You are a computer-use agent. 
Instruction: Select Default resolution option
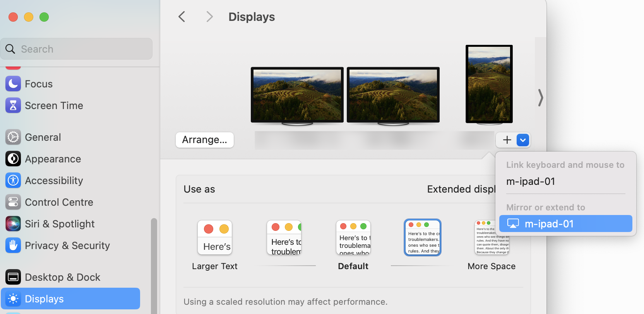click(353, 238)
